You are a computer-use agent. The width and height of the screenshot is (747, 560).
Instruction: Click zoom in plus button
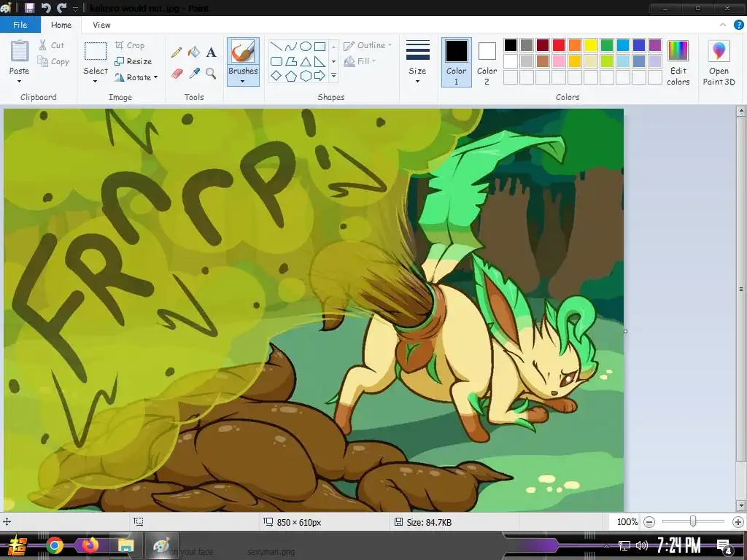pyautogui.click(x=738, y=522)
